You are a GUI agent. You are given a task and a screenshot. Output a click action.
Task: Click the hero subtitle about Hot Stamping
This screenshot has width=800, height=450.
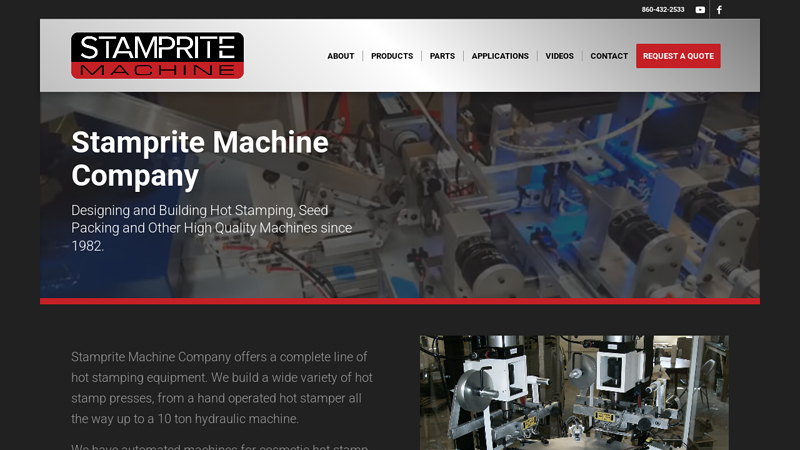pos(211,228)
